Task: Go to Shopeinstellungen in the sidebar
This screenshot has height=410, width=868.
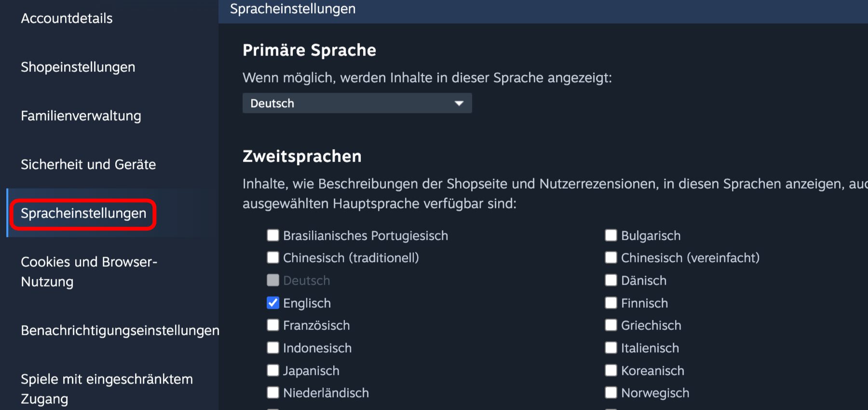Action: pyautogui.click(x=78, y=67)
